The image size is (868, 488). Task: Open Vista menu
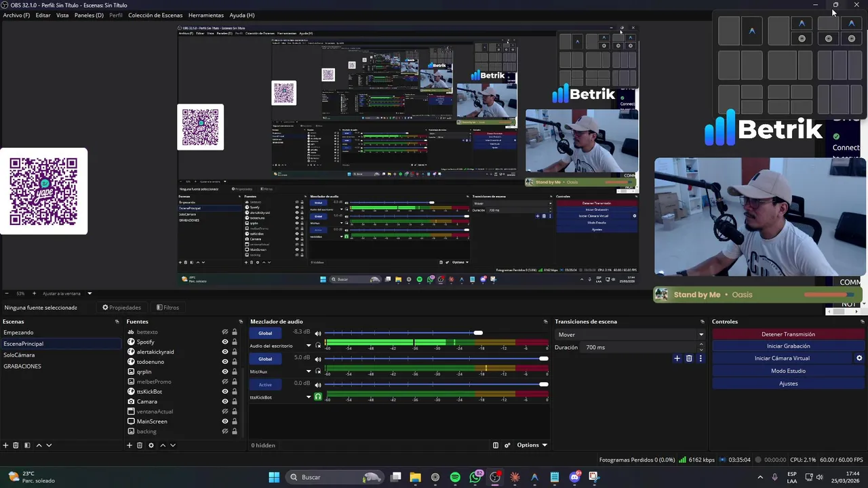pos(62,15)
